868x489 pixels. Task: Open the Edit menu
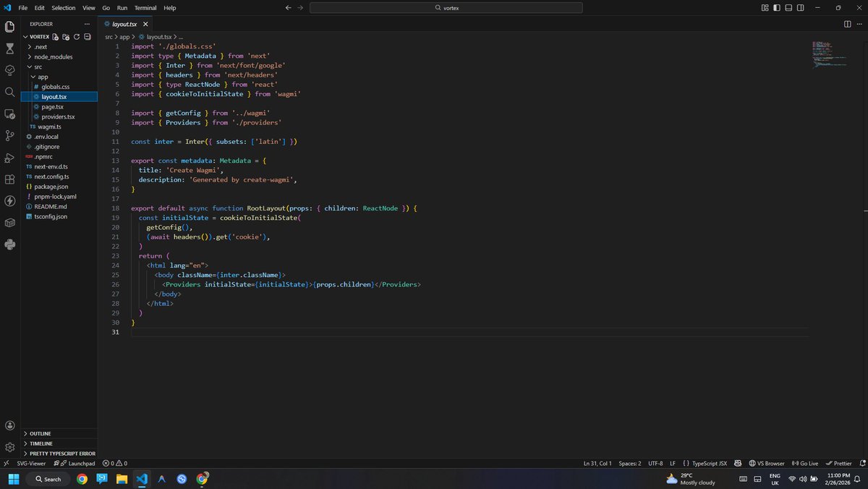(x=40, y=7)
